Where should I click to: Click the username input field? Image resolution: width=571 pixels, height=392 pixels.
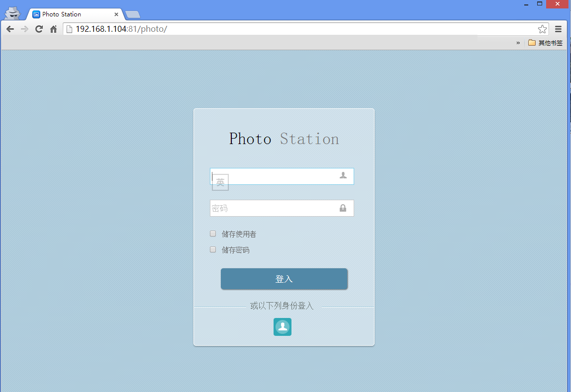click(282, 176)
